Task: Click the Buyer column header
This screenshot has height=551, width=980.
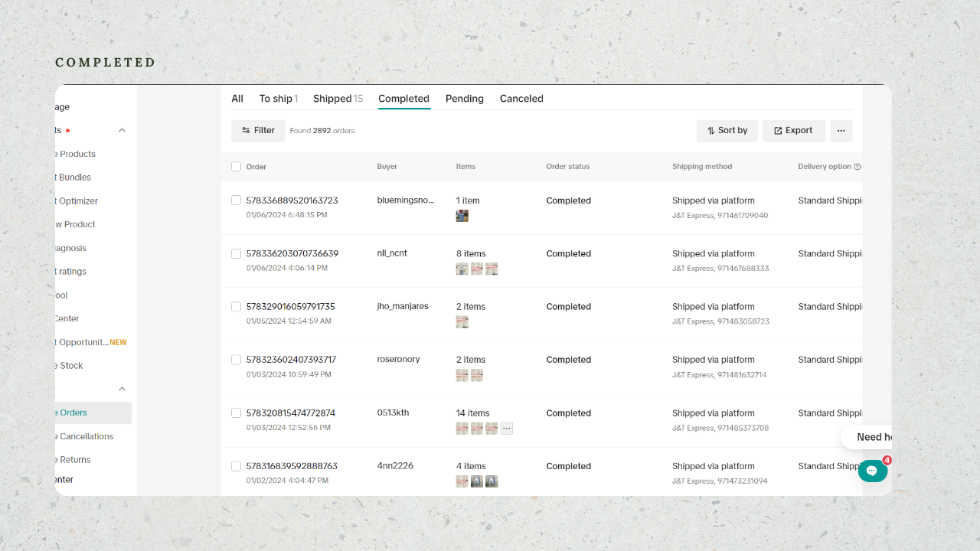Action: tap(387, 167)
